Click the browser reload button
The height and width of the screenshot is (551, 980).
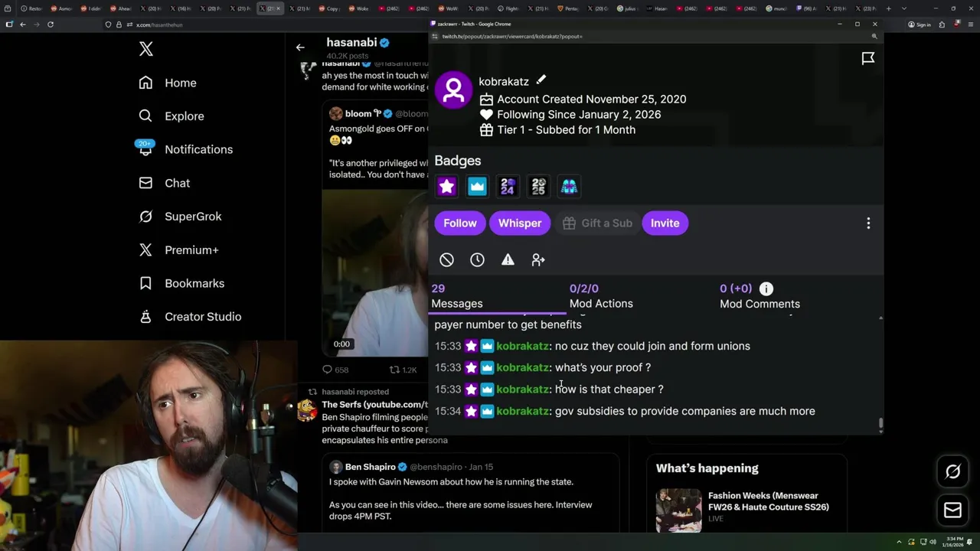[x=51, y=24]
